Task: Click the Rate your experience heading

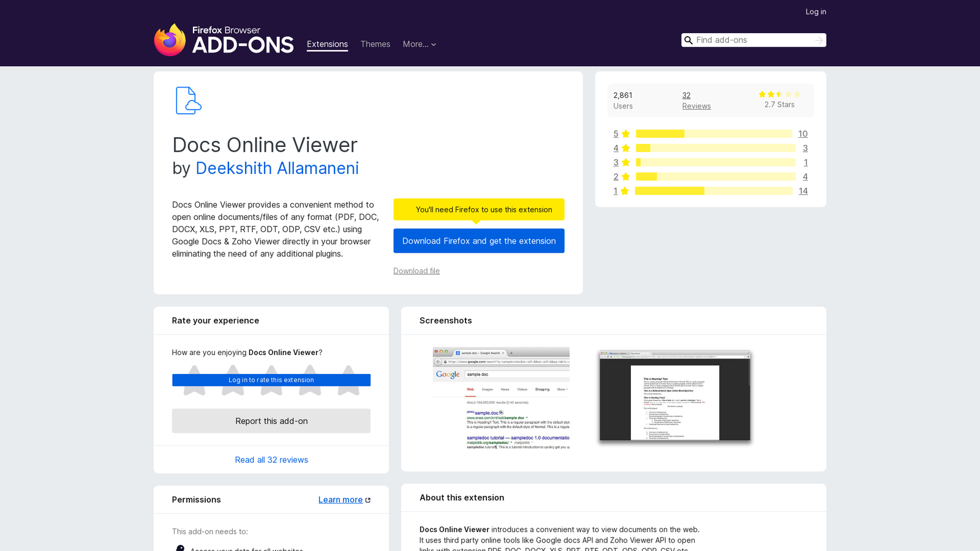Action: pyautogui.click(x=216, y=321)
